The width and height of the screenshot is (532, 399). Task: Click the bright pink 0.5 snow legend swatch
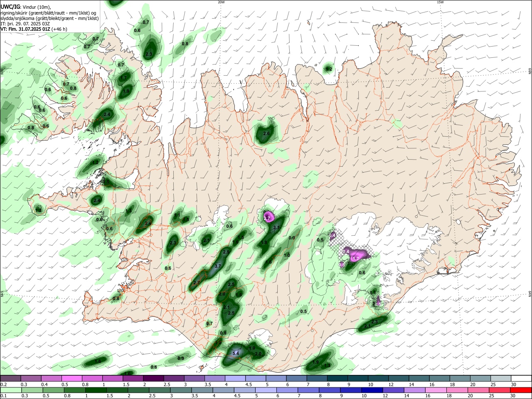coord(72,378)
